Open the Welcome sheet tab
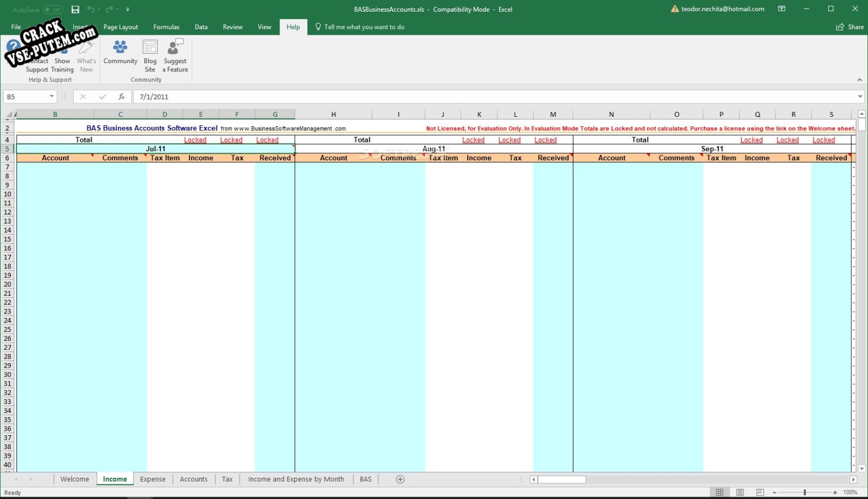This screenshot has width=868, height=499. [75, 479]
